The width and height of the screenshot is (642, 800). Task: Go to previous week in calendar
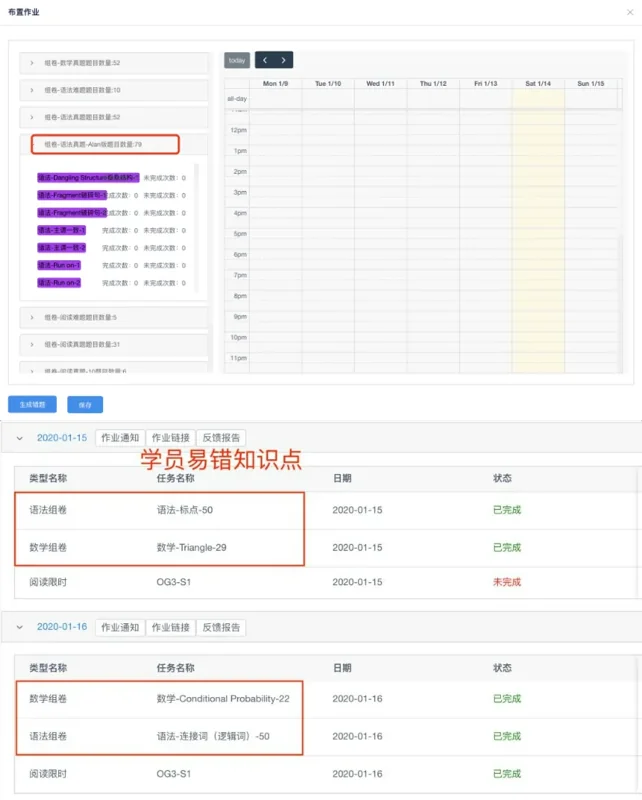[265, 60]
